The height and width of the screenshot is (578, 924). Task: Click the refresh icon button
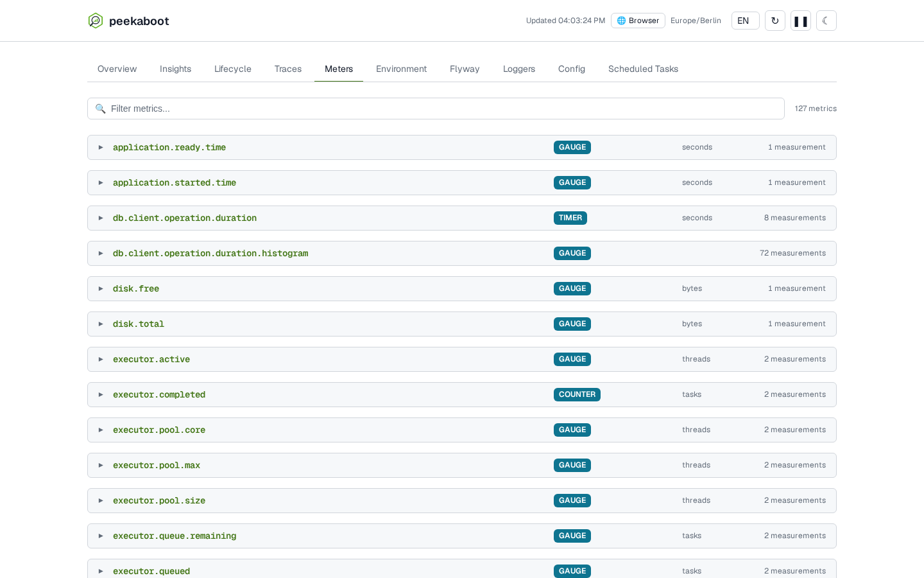775,21
